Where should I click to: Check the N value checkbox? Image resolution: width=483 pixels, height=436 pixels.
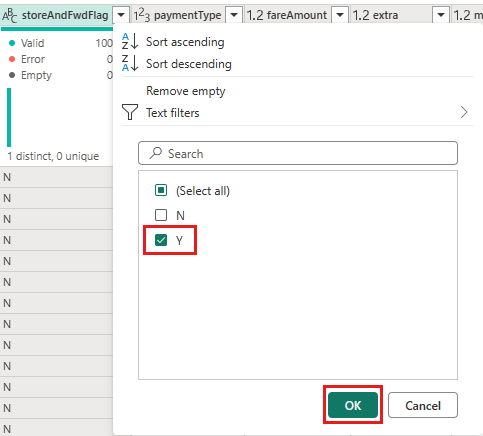pyautogui.click(x=161, y=215)
